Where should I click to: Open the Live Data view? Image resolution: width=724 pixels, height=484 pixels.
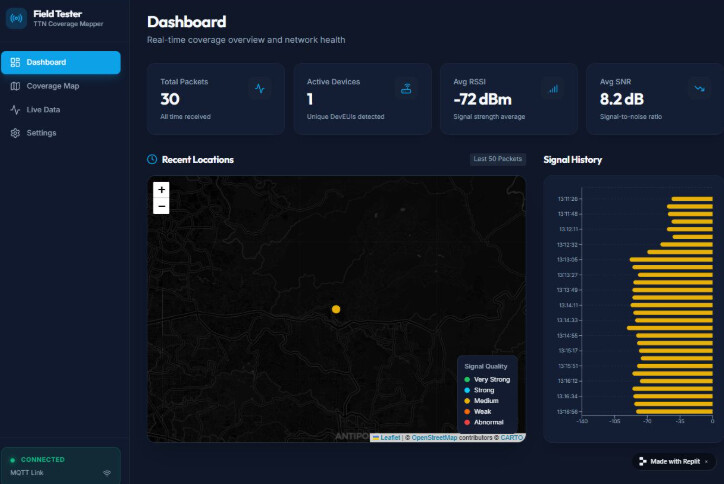point(43,110)
